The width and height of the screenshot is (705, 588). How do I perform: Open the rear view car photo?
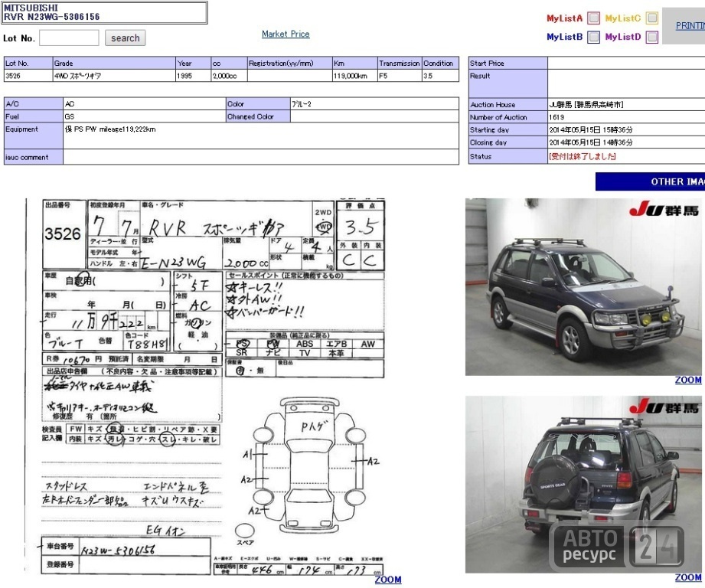(583, 484)
